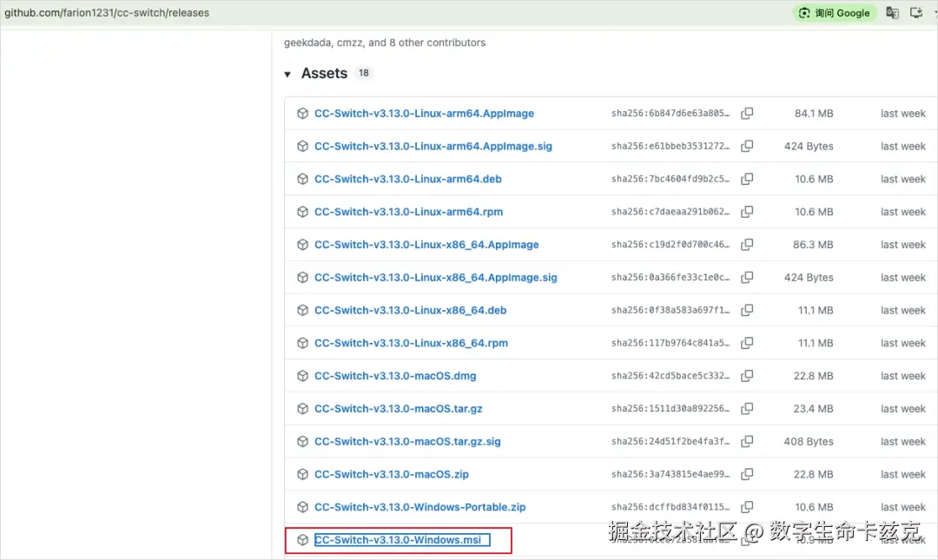
Task: Click package icon beside Windows.msi
Action: [x=303, y=540]
